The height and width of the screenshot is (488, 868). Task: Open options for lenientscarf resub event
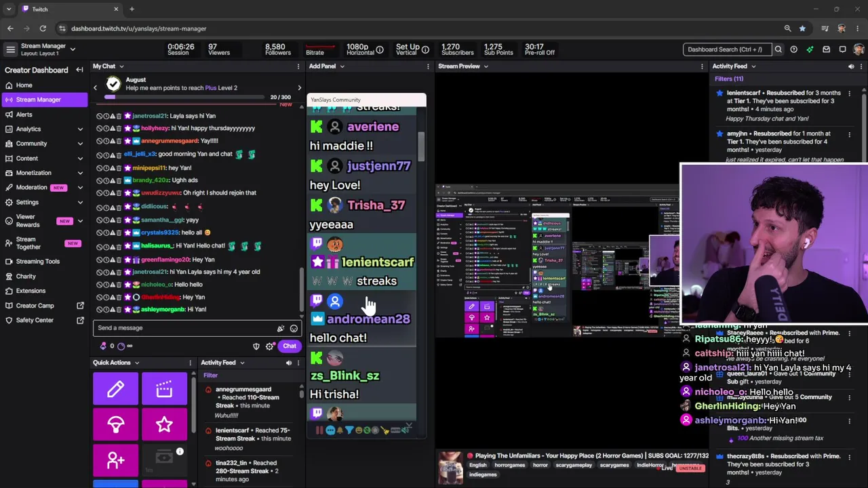click(849, 94)
